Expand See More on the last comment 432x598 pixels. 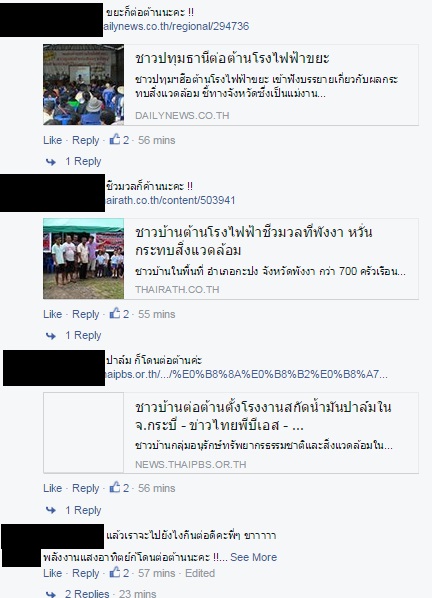254,557
